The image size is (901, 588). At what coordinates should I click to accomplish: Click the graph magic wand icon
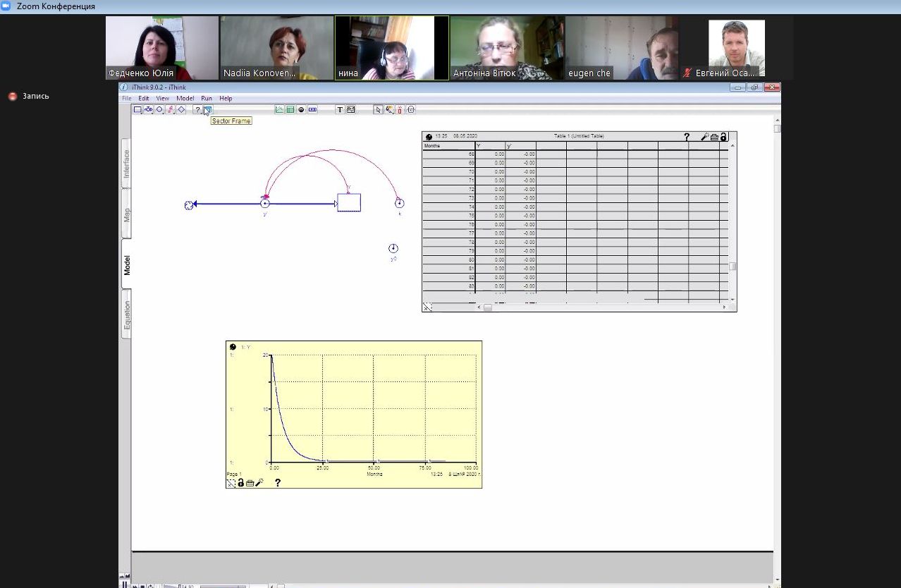(259, 483)
